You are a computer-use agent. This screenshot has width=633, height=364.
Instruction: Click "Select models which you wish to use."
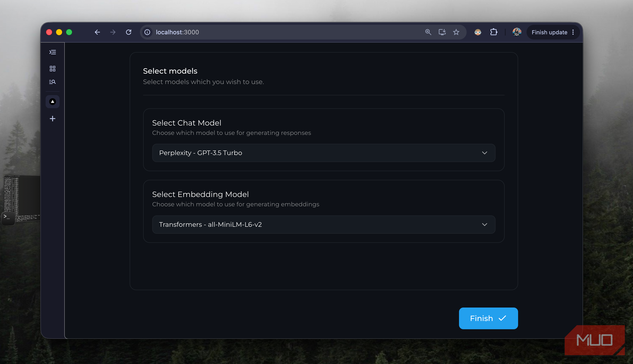203,82
